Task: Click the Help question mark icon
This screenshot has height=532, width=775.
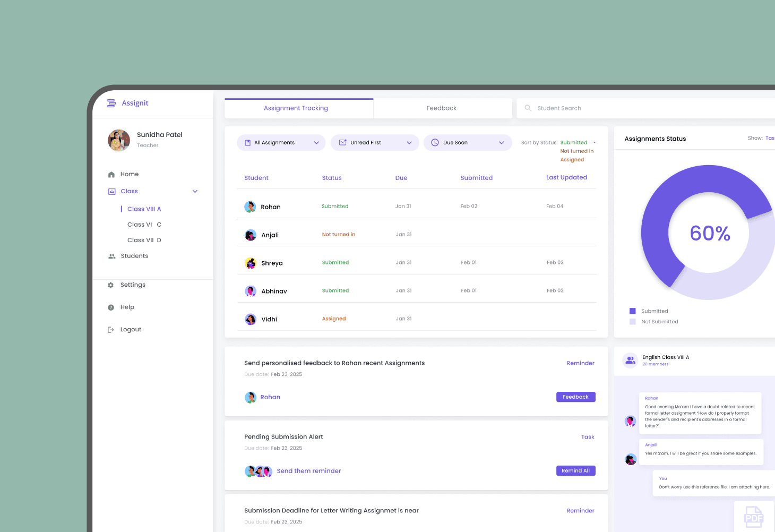Action: coord(111,307)
